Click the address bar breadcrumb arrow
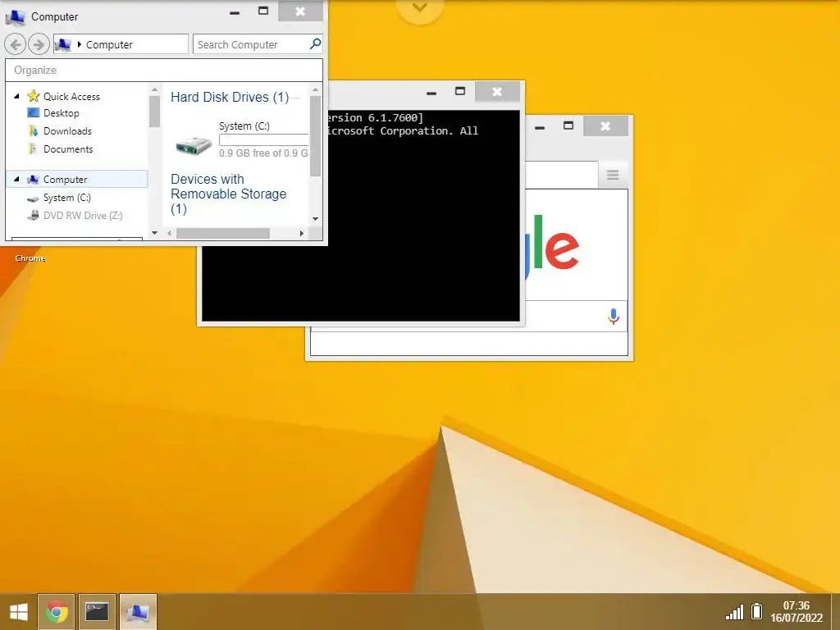Viewport: 840px width, 630px height. (80, 44)
